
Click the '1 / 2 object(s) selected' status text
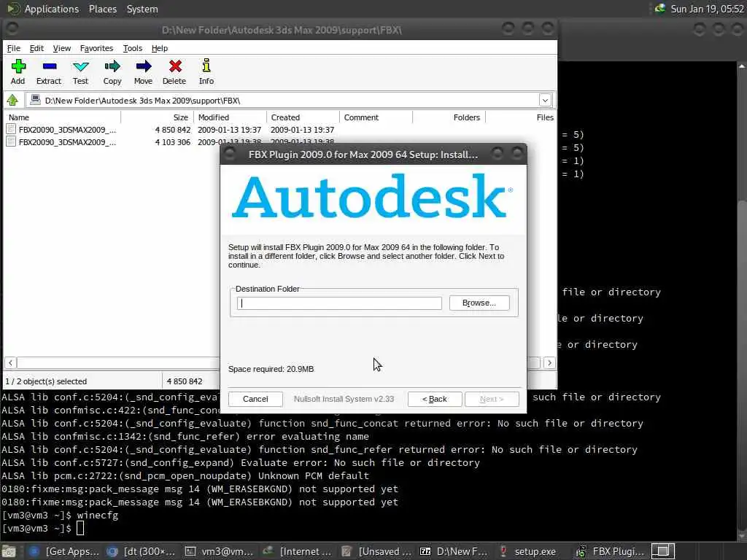click(46, 381)
